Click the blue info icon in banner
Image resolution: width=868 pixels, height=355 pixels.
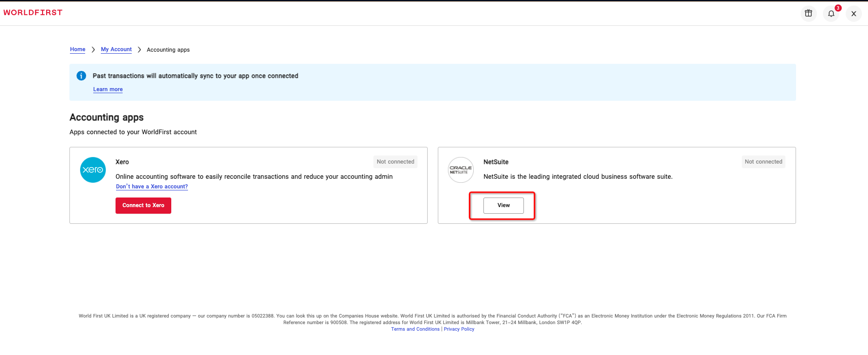(x=81, y=76)
